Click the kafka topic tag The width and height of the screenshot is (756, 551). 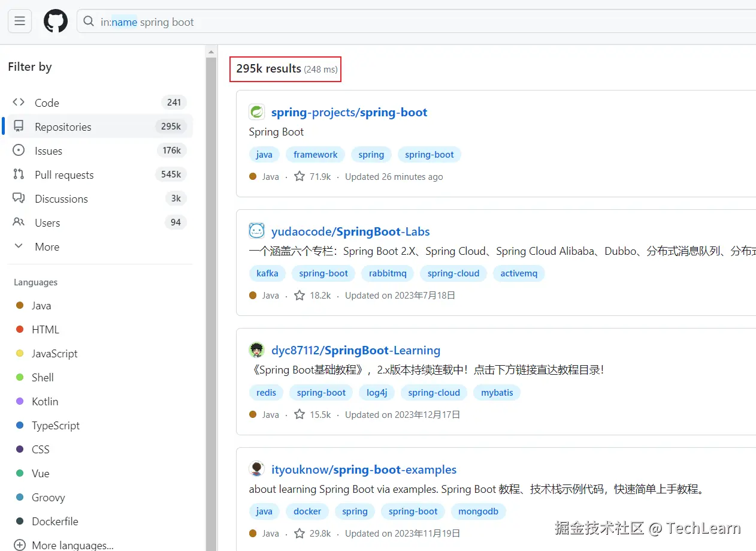click(267, 273)
